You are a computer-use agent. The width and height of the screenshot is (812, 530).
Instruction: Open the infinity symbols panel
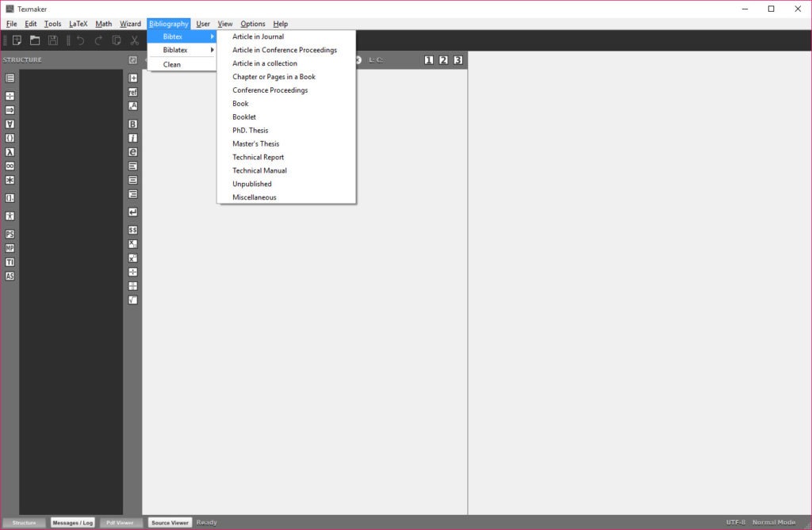pyautogui.click(x=10, y=166)
